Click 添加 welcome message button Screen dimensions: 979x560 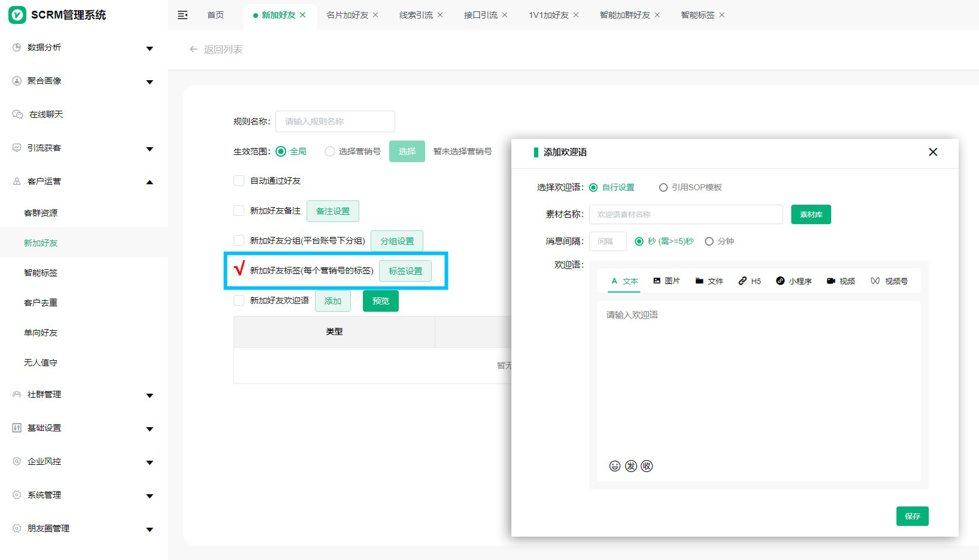pyautogui.click(x=333, y=301)
